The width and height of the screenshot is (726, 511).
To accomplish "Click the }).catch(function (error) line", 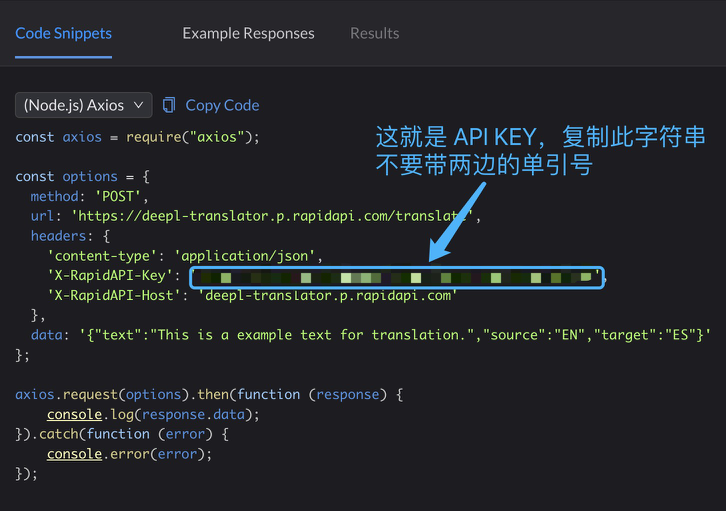I will coord(122,434).
